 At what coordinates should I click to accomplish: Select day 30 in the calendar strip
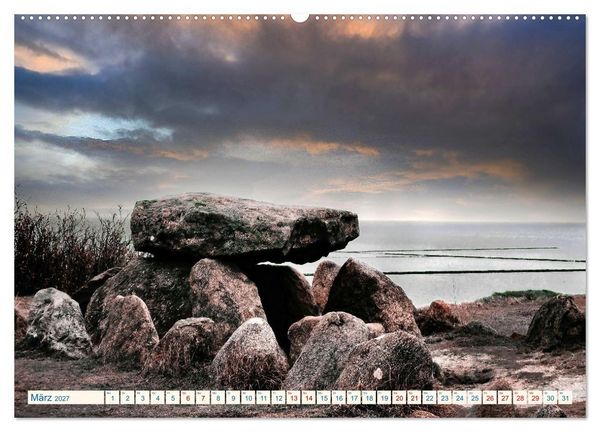tap(550, 397)
